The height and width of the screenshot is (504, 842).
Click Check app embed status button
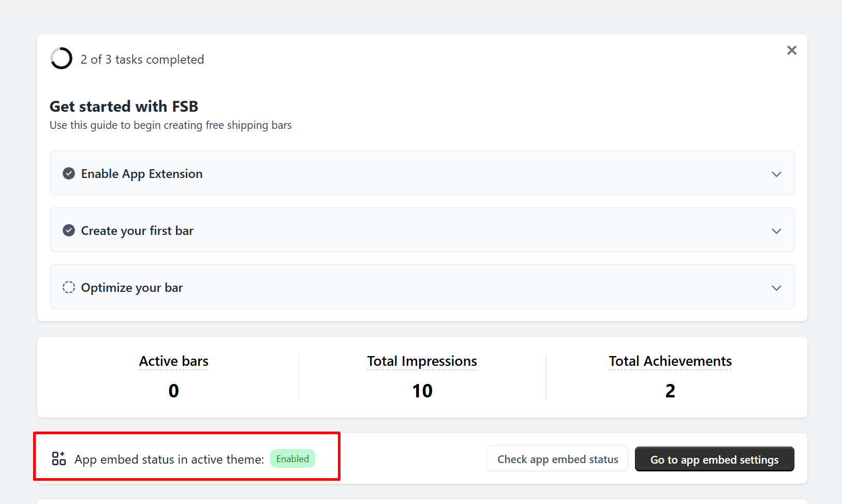click(558, 459)
